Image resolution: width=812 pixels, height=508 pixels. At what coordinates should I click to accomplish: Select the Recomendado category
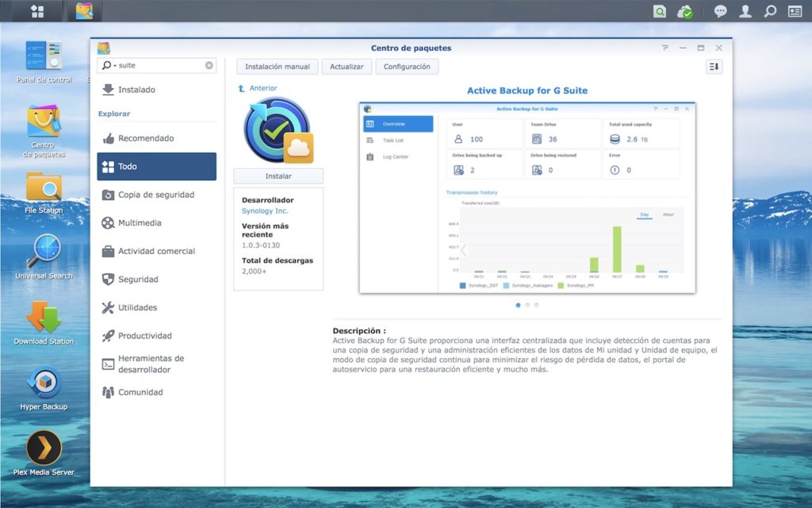click(x=156, y=138)
